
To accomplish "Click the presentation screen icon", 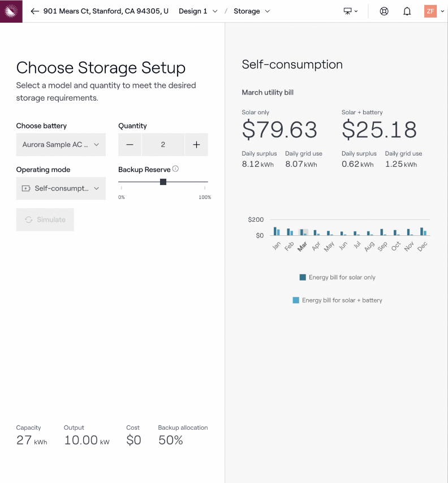I will (350, 11).
